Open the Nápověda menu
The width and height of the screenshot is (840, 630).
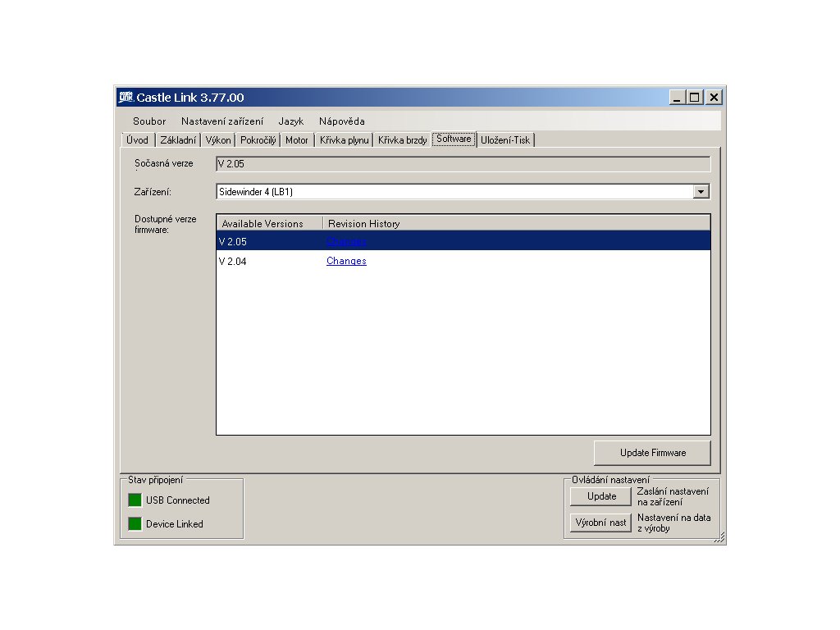point(342,121)
